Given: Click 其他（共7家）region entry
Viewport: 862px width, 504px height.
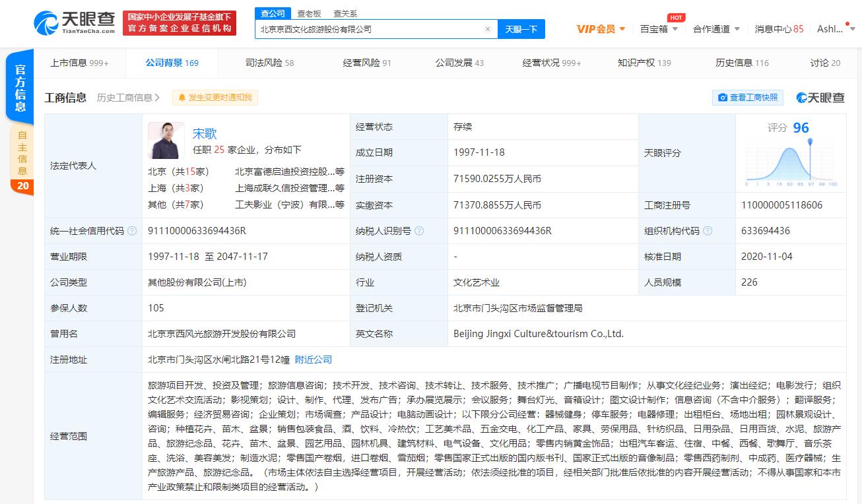Looking at the screenshot, I should (x=176, y=205).
